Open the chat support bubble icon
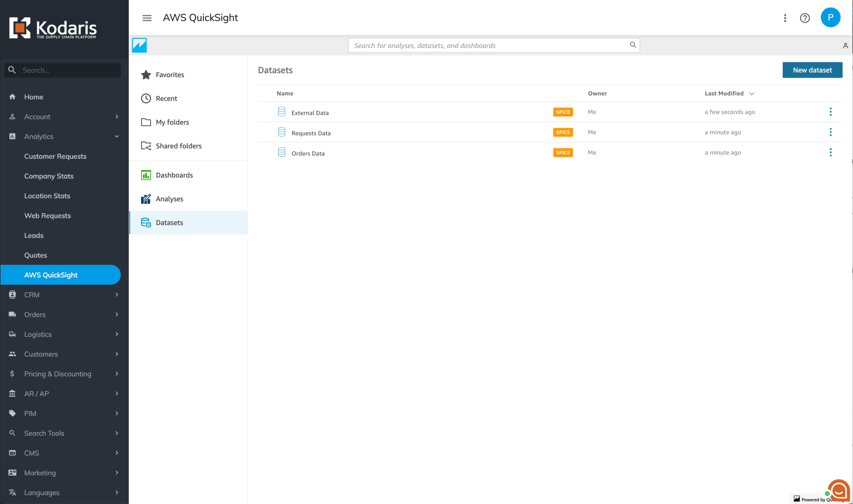The height and width of the screenshot is (504, 853). pos(839,490)
